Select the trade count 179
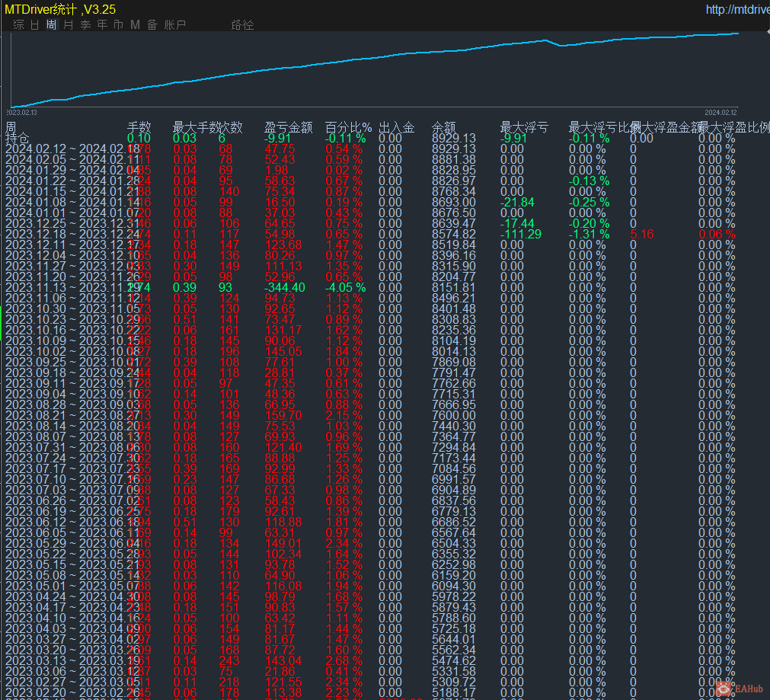Viewport: 770px width, 700px height. coord(228,512)
